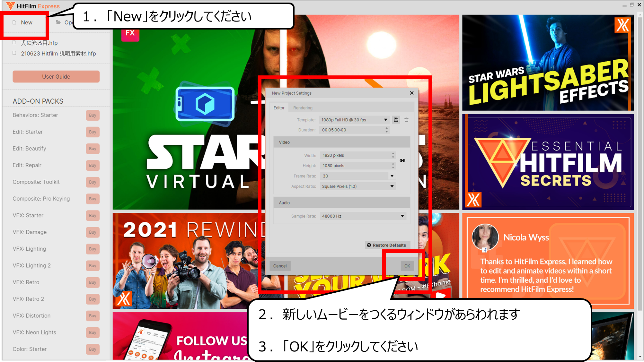Viewport: 644px width, 362px height.
Task: Close the New Project Settings dialog
Action: 412,93
